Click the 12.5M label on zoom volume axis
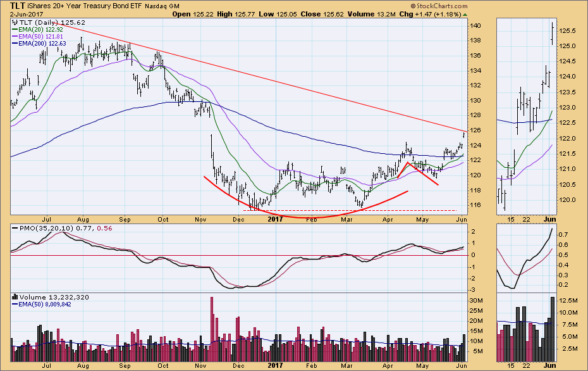Screen dimensions: 588x371 click(569, 300)
